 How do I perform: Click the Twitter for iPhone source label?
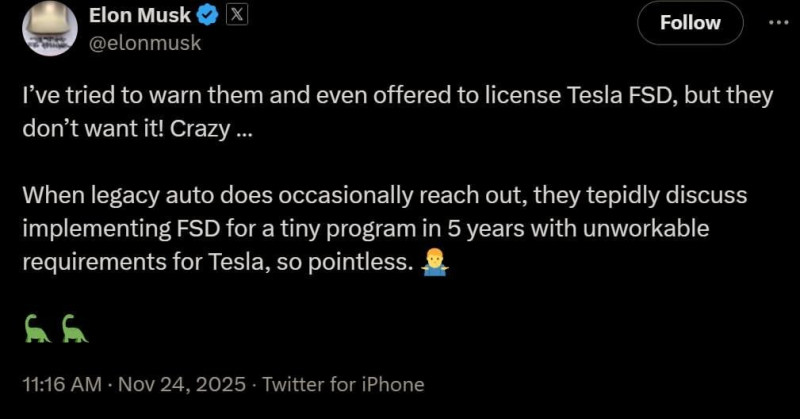click(343, 384)
